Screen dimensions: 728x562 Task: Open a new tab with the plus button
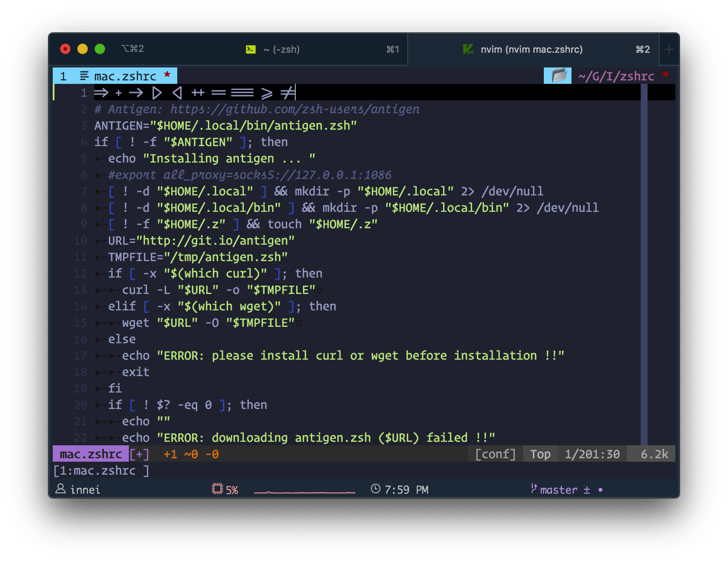tap(669, 49)
